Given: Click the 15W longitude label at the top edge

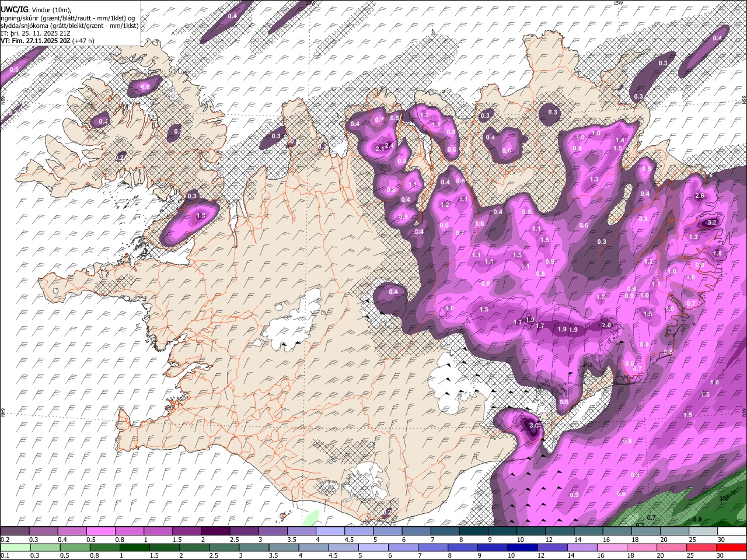Looking at the screenshot, I should point(618,3).
